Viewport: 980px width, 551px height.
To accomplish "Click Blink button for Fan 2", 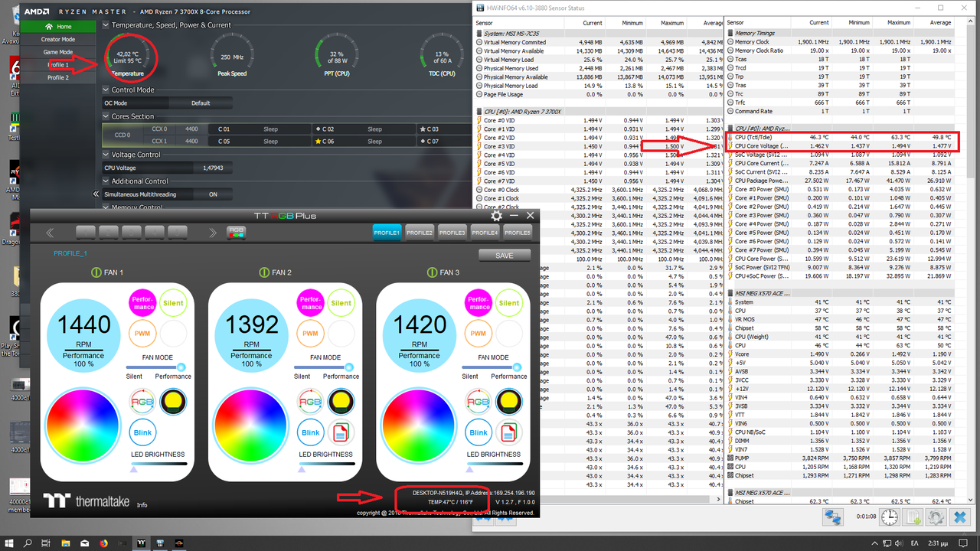I will [310, 432].
